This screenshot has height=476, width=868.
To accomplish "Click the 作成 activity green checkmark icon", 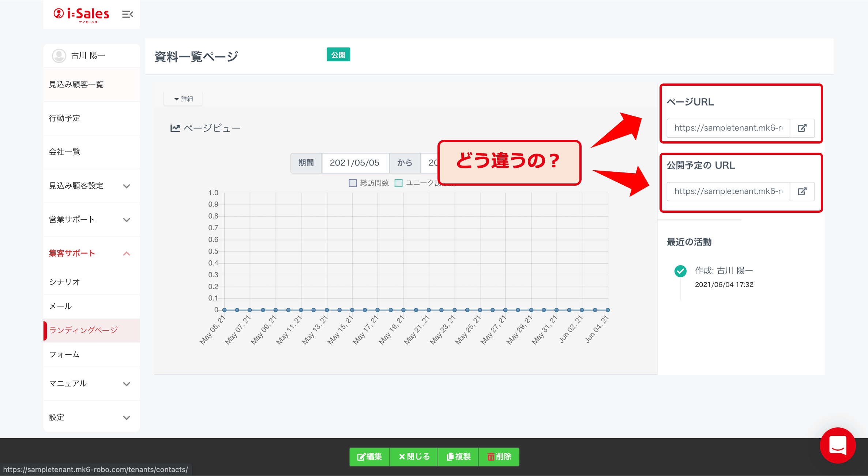I will pos(680,271).
